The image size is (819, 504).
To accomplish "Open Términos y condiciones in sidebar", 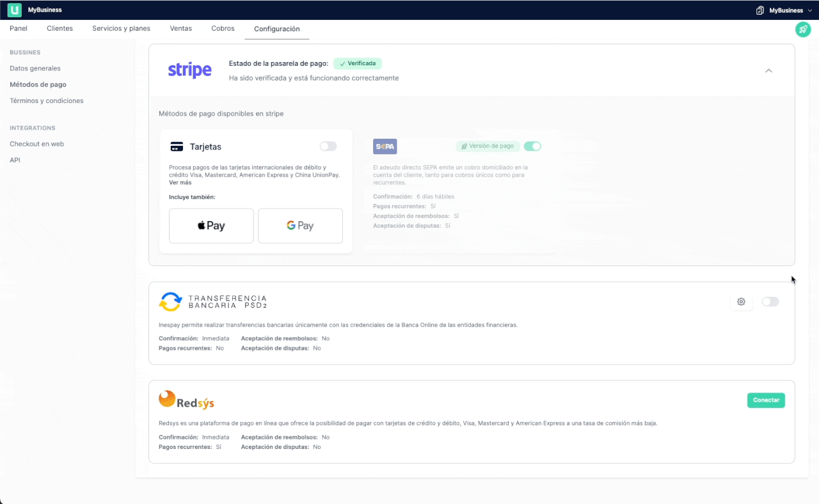I will pyautogui.click(x=47, y=101).
